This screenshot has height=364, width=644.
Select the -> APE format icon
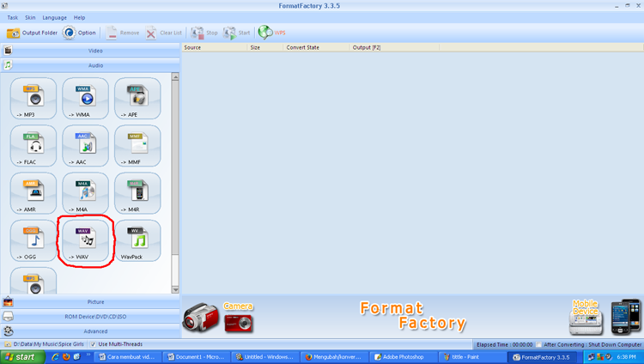[137, 99]
